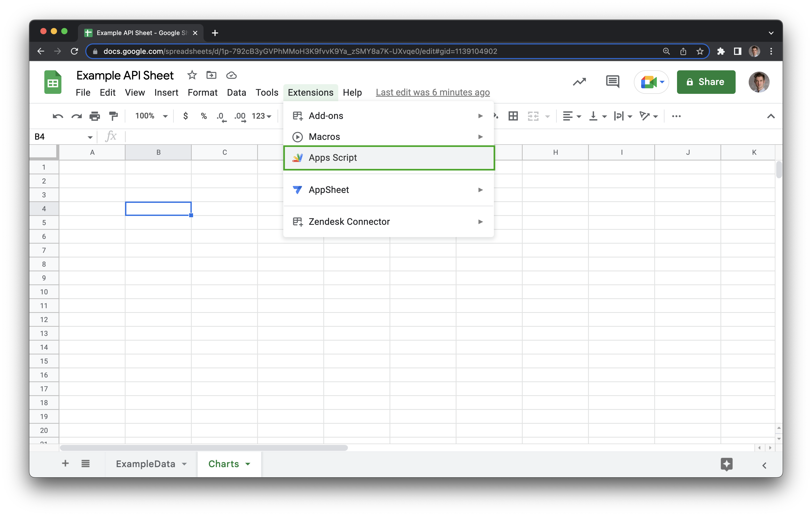Image resolution: width=812 pixels, height=516 pixels.
Task: Click the green Share button
Action: pos(706,82)
